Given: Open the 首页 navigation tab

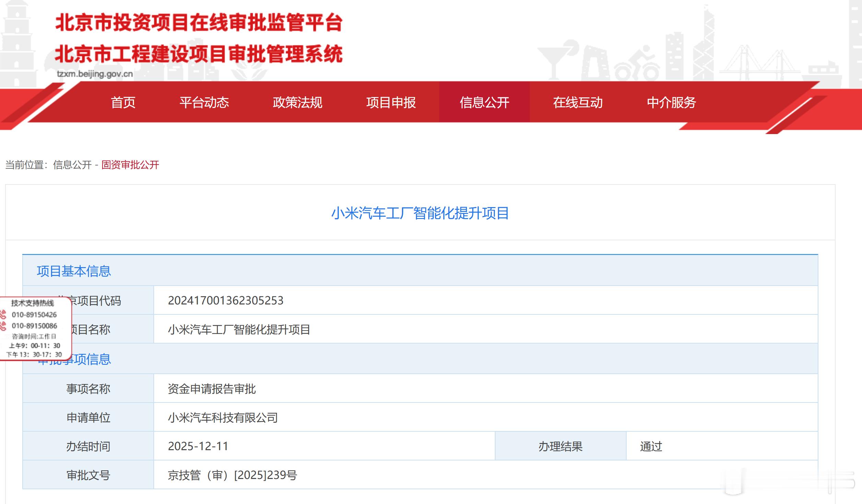Looking at the screenshot, I should coord(123,103).
